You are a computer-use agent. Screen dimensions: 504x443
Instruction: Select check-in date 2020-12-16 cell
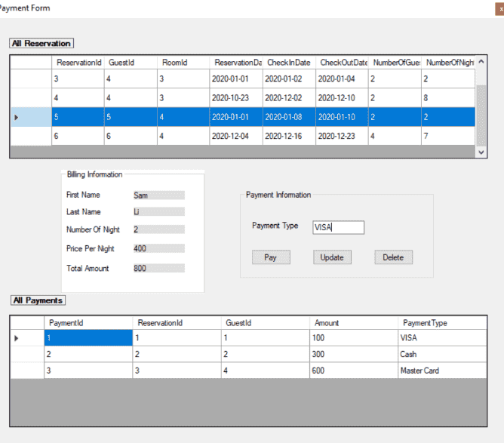click(289, 136)
